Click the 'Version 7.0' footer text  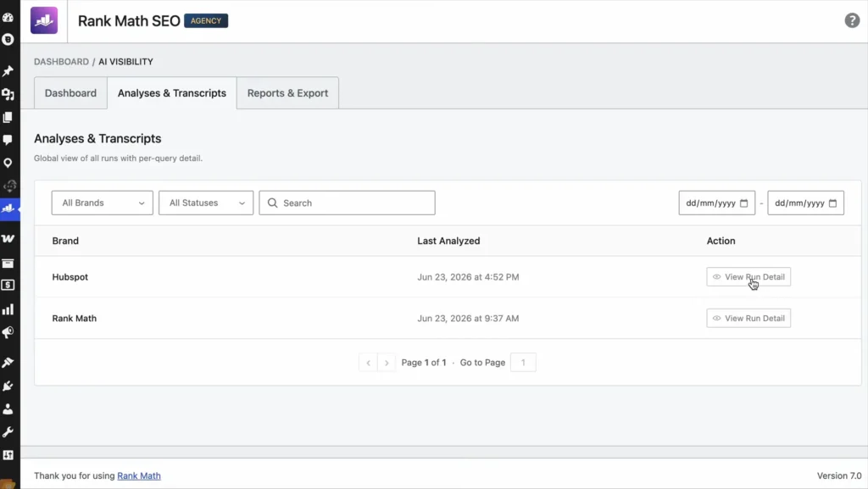(839, 475)
